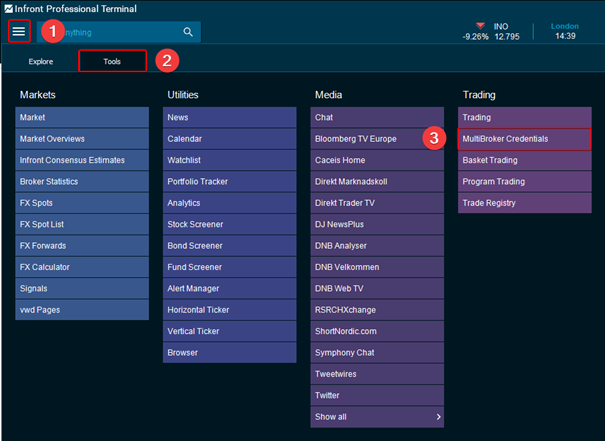
Task: Open DJ NewsPlus
Action: pos(377,224)
